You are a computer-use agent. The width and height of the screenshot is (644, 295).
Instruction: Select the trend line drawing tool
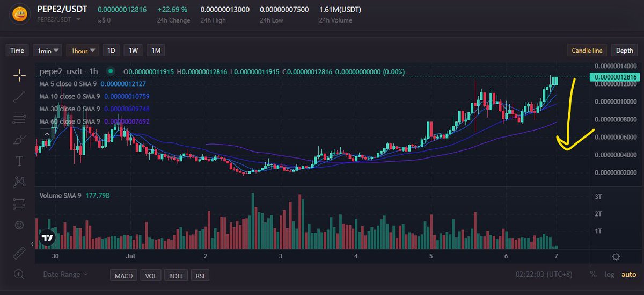coord(19,97)
